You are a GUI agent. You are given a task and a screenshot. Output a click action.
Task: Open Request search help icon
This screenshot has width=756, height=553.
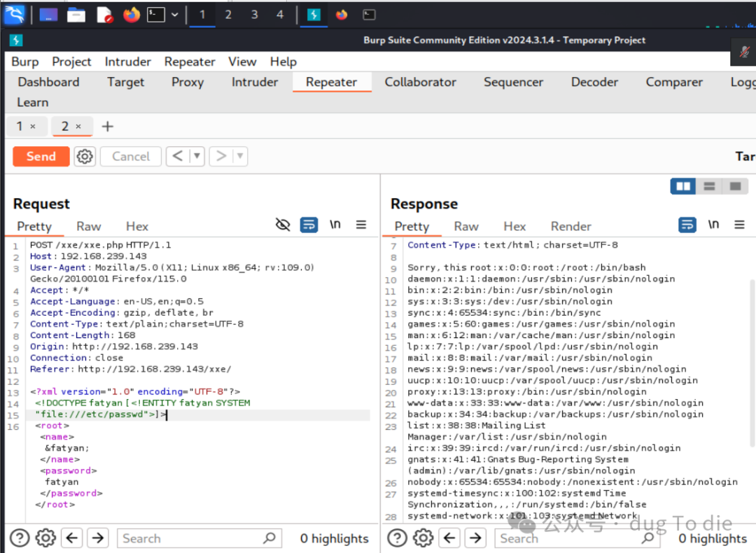(x=20, y=538)
